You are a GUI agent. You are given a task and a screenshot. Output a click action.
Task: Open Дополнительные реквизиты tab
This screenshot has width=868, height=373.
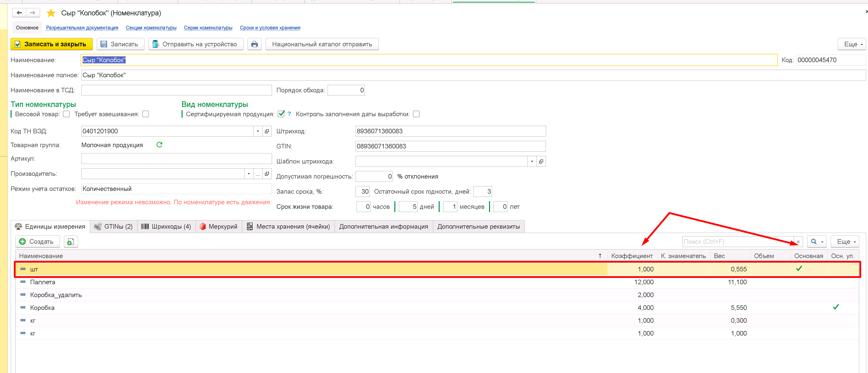pyautogui.click(x=478, y=227)
